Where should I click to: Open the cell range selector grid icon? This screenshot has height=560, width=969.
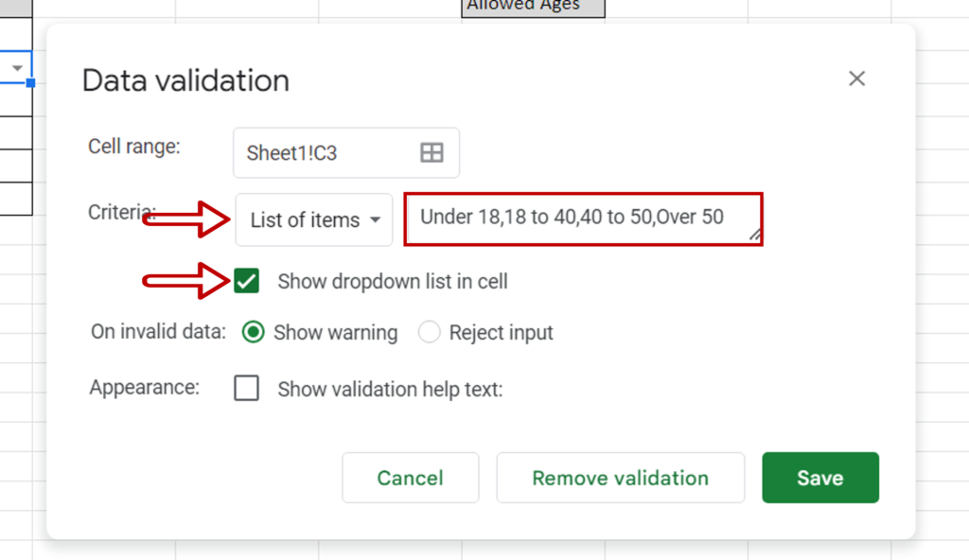click(x=432, y=152)
